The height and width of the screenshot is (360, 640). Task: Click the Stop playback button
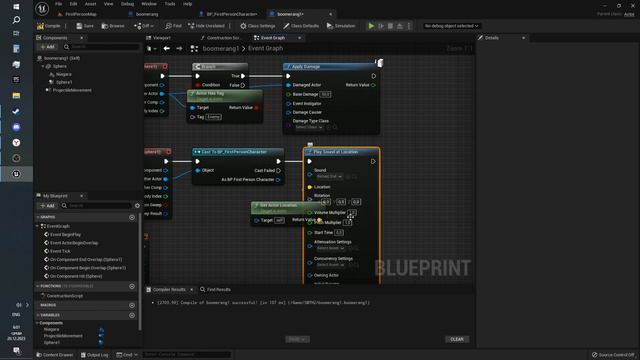coord(390,26)
